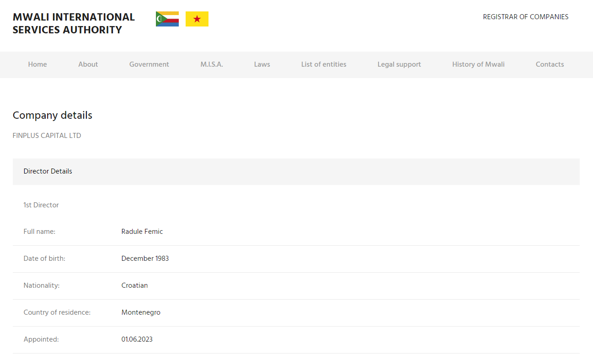Click the yellow Mwali flag with red star
Image resolution: width=593 pixels, height=364 pixels.
197,19
